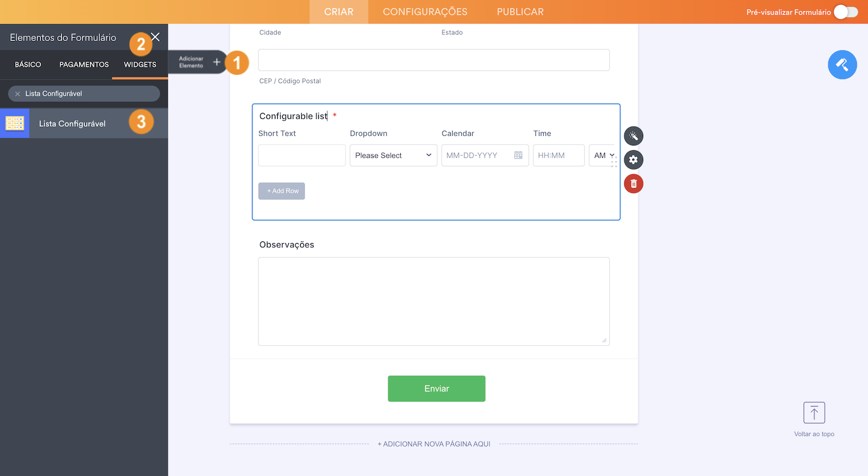Open the PUBLICAR top tab
The image size is (868, 476).
point(520,11)
